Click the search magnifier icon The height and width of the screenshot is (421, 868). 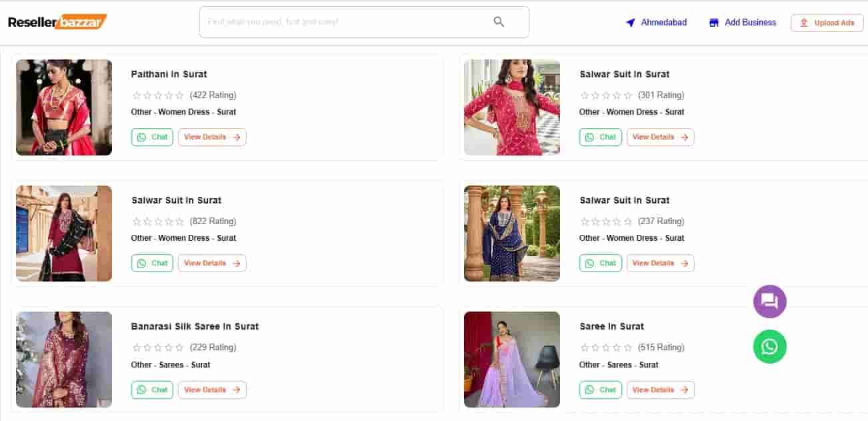pos(499,22)
